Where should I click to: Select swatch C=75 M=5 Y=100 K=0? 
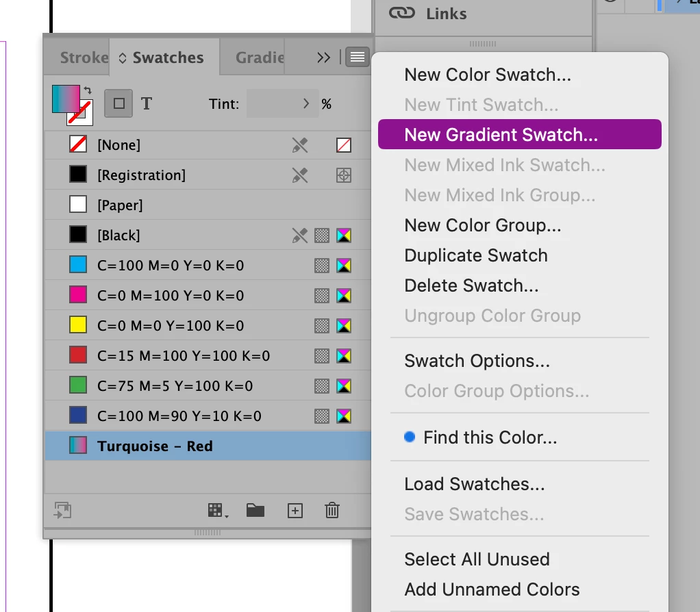(208, 386)
